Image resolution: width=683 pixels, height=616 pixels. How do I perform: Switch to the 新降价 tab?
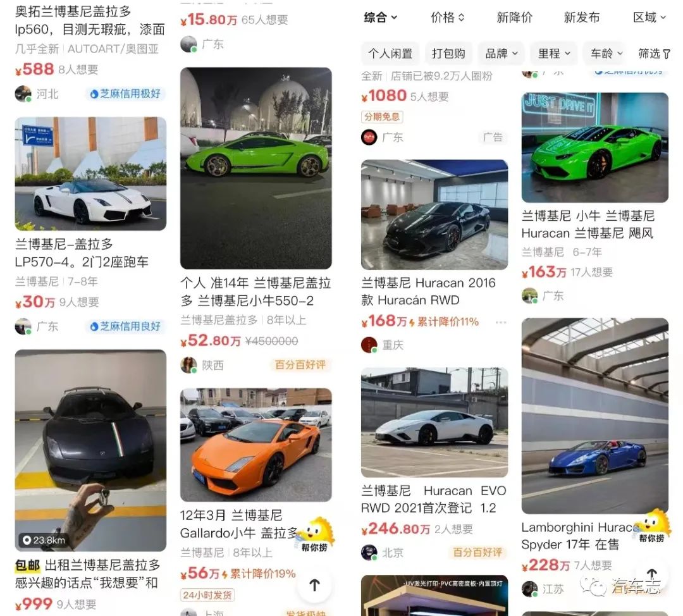coord(514,18)
